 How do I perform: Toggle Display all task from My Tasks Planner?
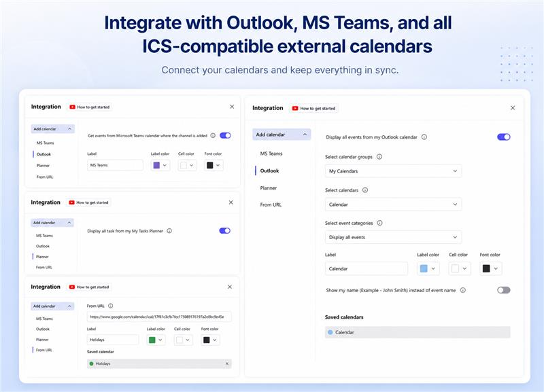coord(225,231)
